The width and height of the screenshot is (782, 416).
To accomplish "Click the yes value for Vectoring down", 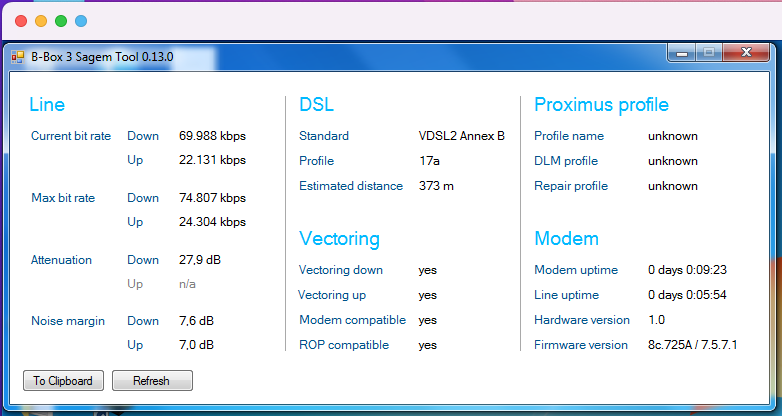I will 428,270.
